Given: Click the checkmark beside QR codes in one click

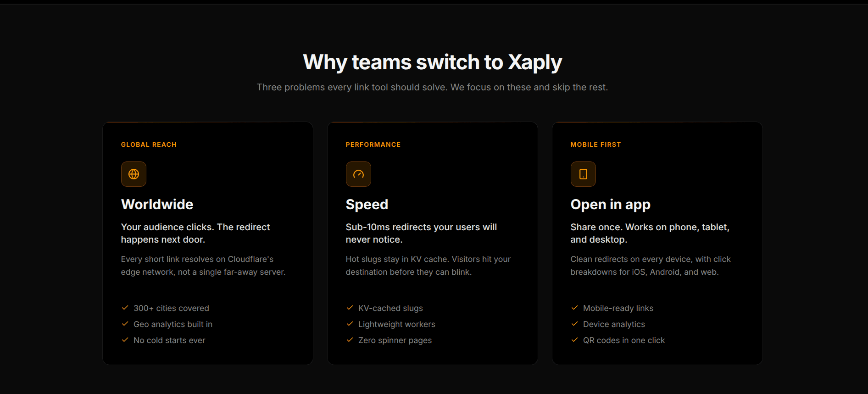Looking at the screenshot, I should click(574, 340).
